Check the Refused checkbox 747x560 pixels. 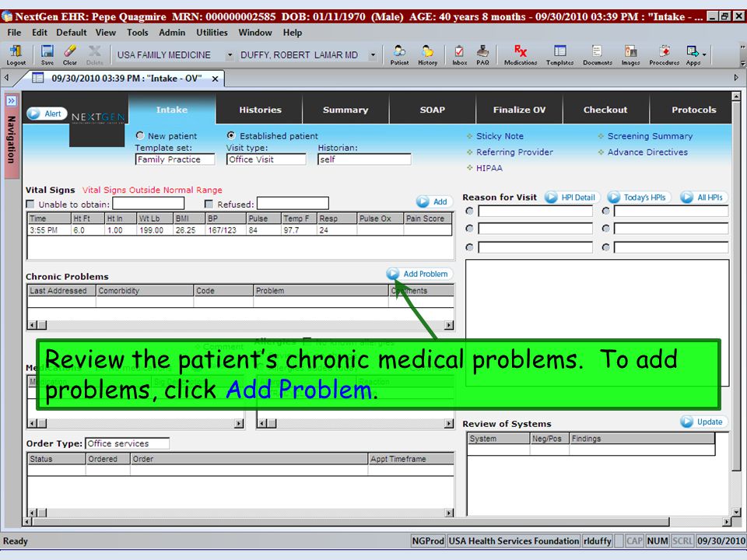click(x=209, y=205)
